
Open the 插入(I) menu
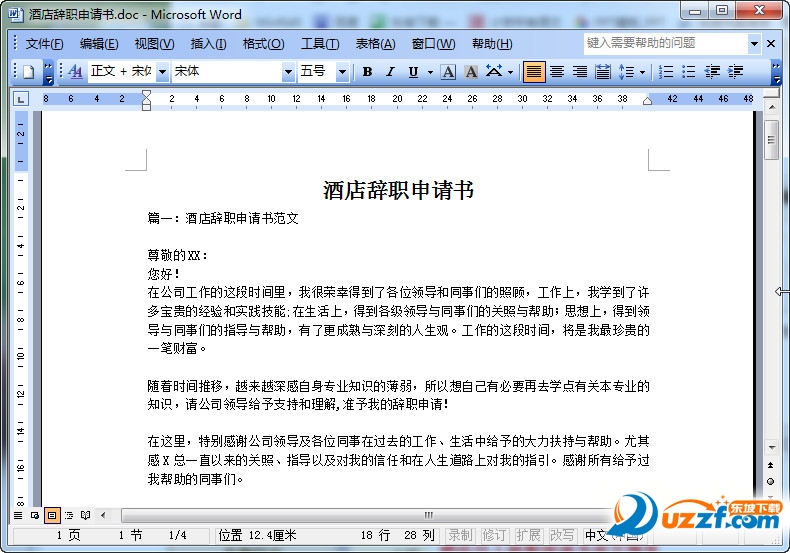[208, 44]
